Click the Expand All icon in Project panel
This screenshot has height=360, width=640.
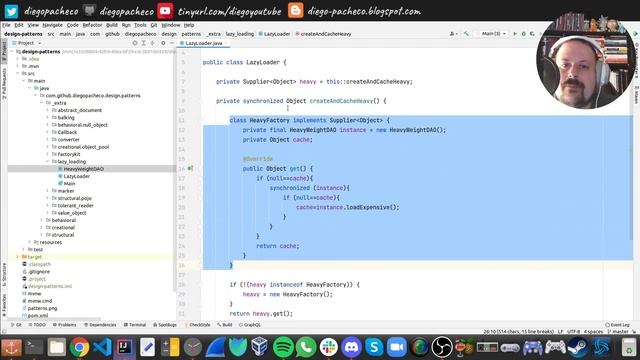(x=144, y=43)
